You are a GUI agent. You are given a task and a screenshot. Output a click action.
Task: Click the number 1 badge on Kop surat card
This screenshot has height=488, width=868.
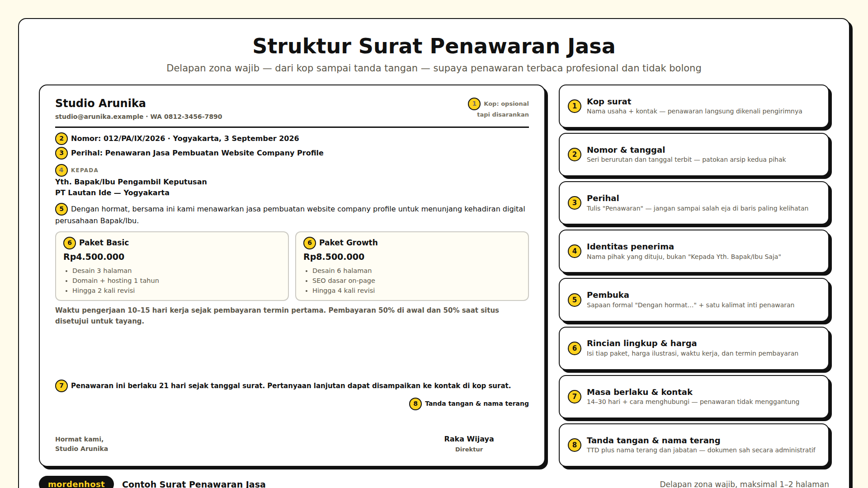tap(575, 106)
